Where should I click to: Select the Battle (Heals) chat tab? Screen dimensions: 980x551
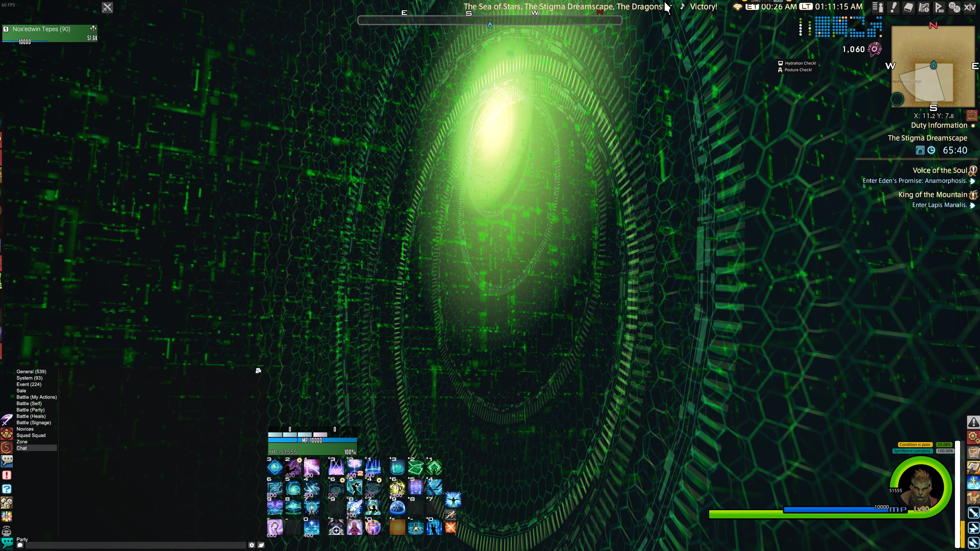[x=31, y=416]
